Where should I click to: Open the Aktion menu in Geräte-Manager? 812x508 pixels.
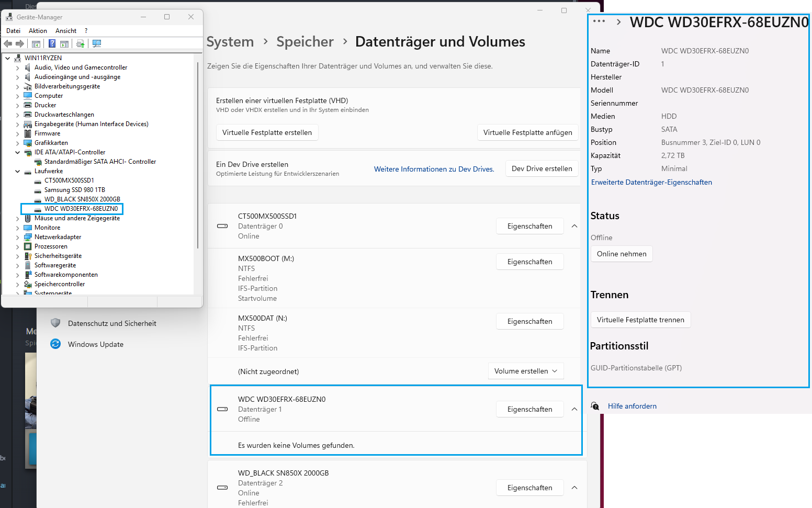point(38,30)
